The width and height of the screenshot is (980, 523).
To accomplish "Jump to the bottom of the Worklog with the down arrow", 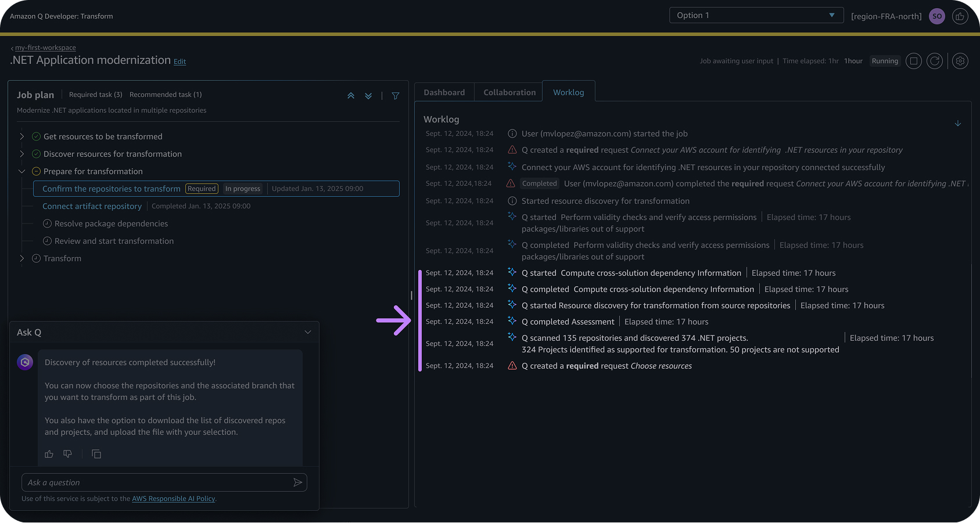I will pos(958,123).
